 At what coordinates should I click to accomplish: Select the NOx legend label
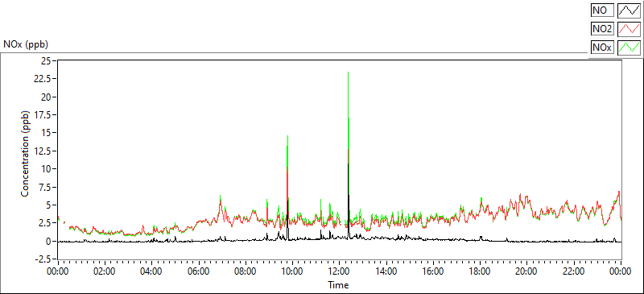tap(602, 48)
